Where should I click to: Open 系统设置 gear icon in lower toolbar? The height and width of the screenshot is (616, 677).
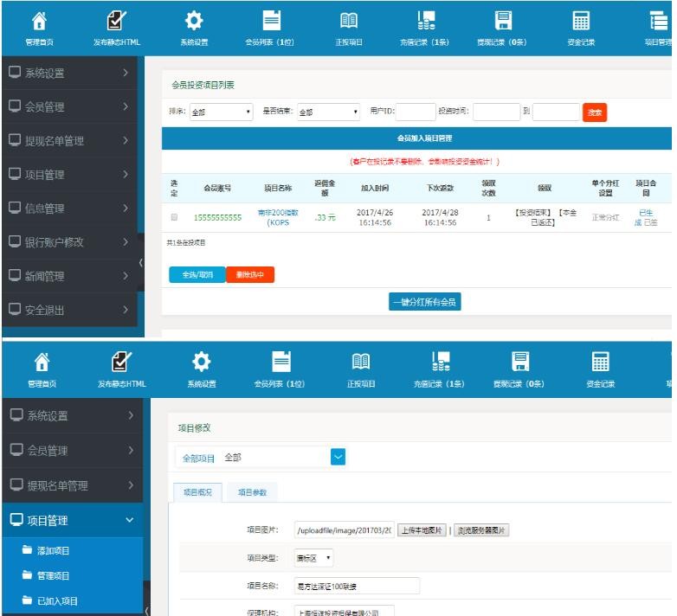[x=202, y=362]
